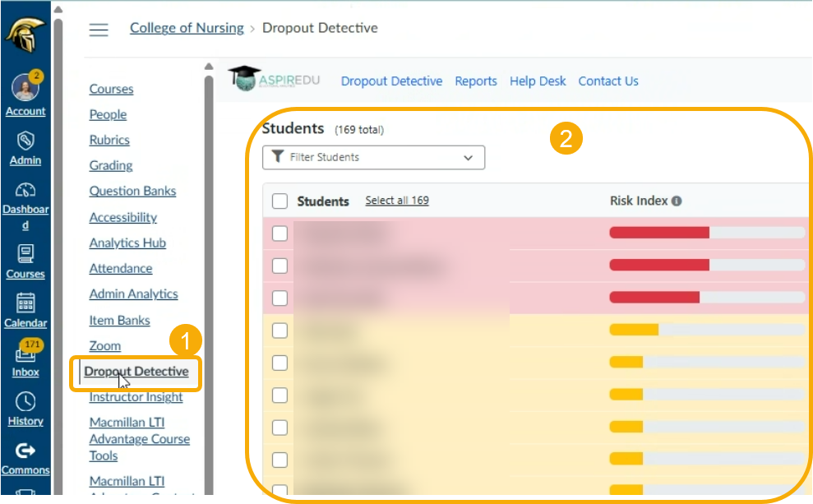The height and width of the screenshot is (504, 813).
Task: Click the Select all 169 link
Action: [x=397, y=200]
